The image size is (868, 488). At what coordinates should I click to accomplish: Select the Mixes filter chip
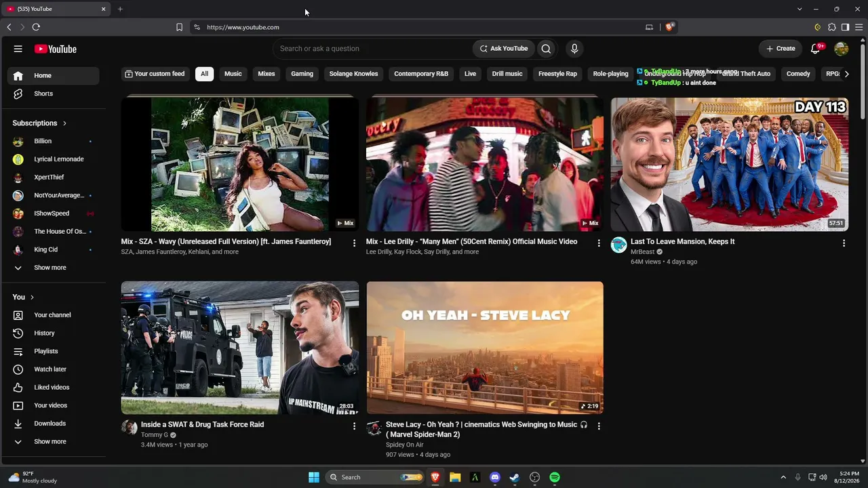(x=267, y=74)
